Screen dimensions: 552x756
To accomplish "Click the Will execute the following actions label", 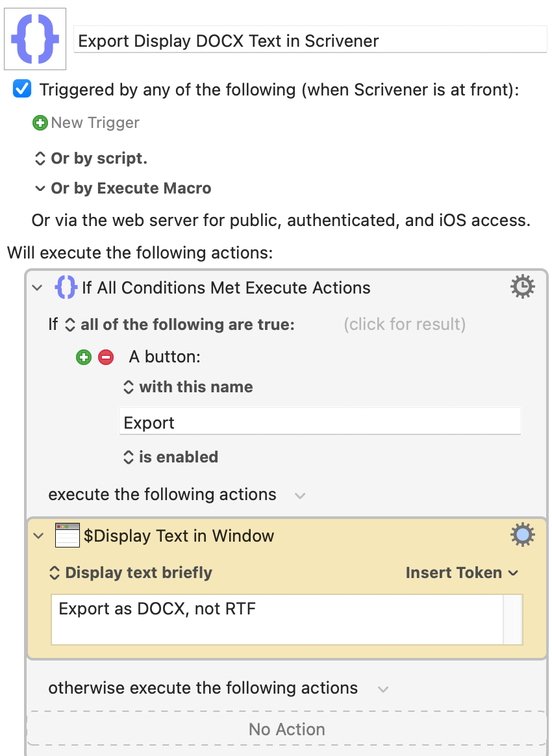I will (x=140, y=253).
